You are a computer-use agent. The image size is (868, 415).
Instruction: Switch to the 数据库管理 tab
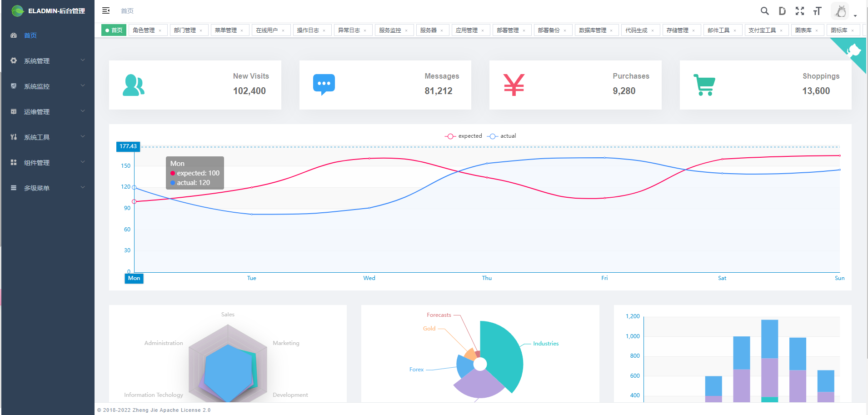(x=597, y=30)
